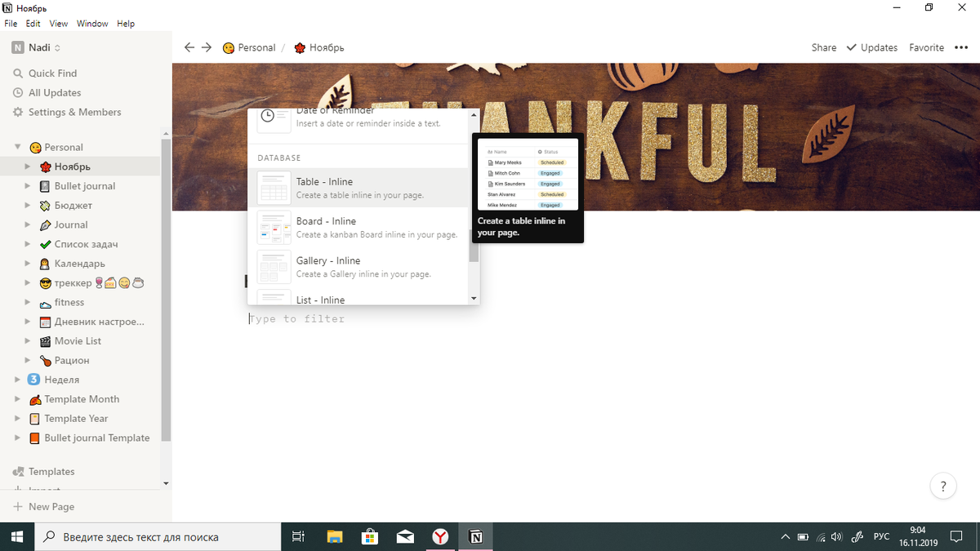Click the Список задач checkmark icon
980x551 pixels.
coord(46,244)
